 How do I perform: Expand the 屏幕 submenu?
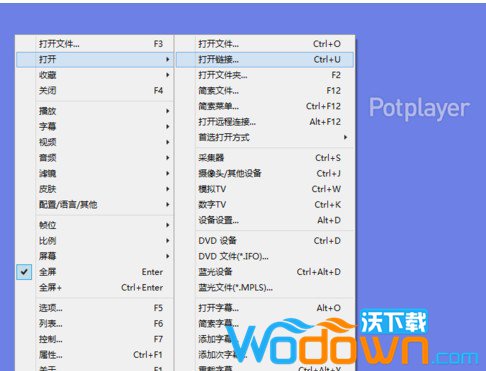click(95, 256)
